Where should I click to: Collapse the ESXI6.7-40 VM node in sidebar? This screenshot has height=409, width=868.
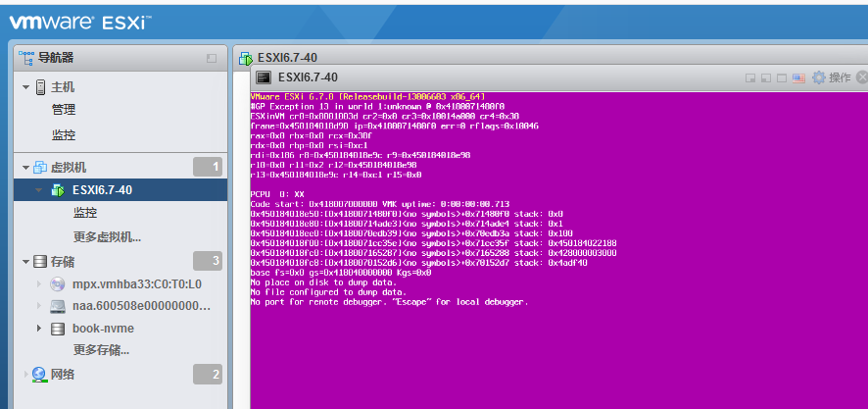click(39, 190)
